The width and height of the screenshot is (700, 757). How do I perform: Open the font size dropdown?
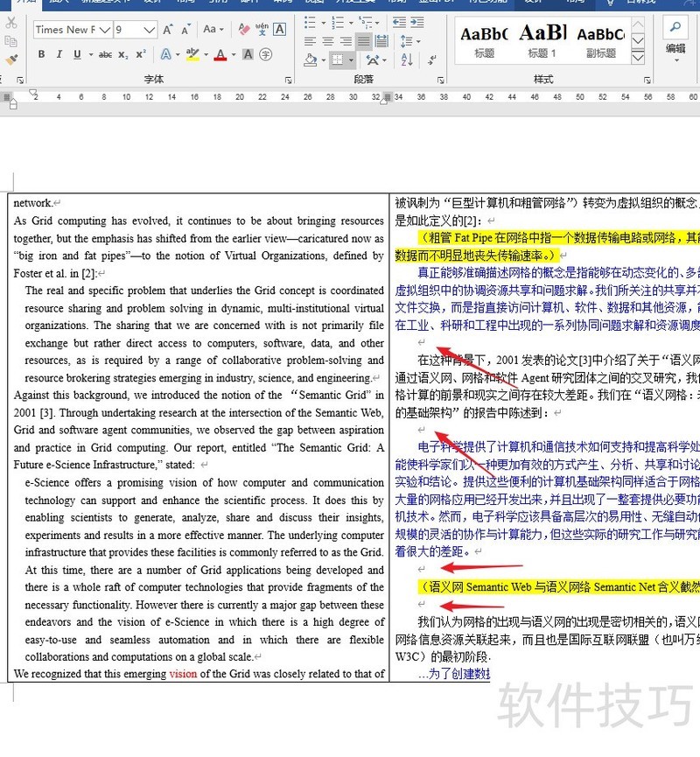pos(150,30)
